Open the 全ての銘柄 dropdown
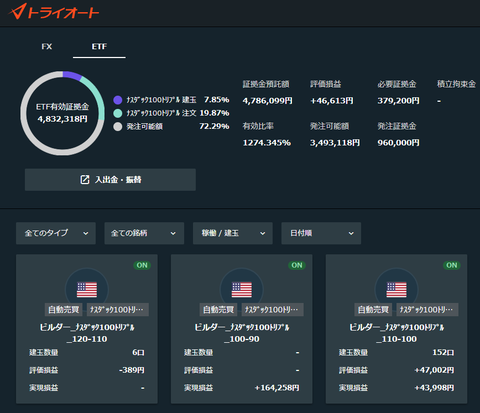 point(144,233)
